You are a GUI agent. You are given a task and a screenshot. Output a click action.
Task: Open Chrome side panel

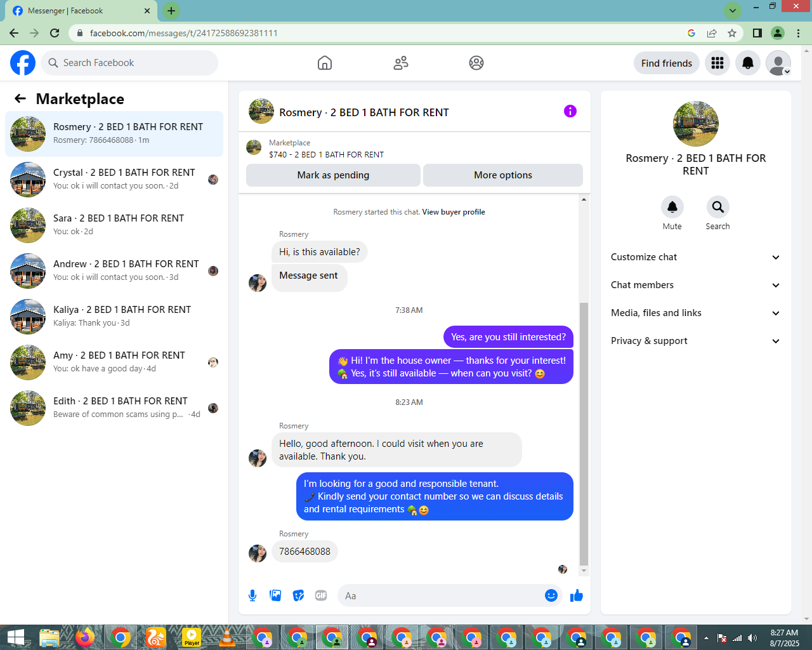click(757, 33)
